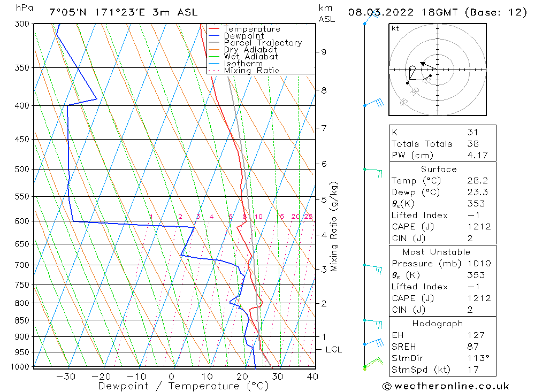Click the 300 hPa pressure axis label

(x=22, y=24)
